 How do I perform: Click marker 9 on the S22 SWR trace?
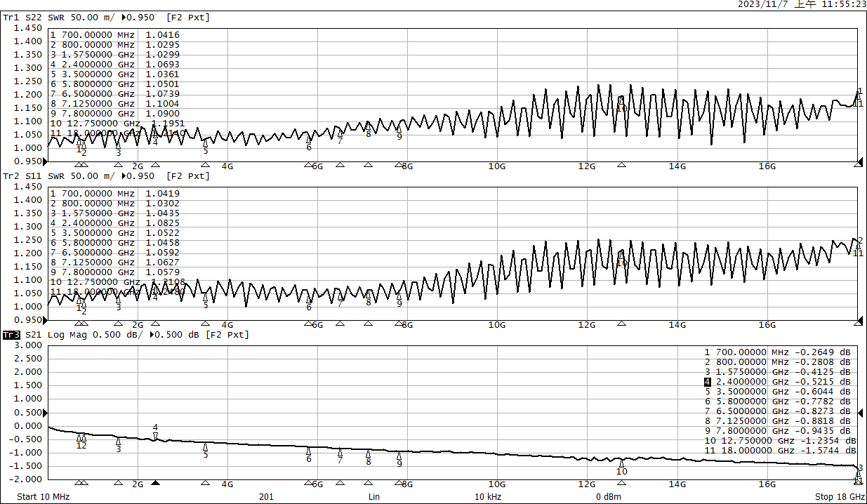pos(399,128)
